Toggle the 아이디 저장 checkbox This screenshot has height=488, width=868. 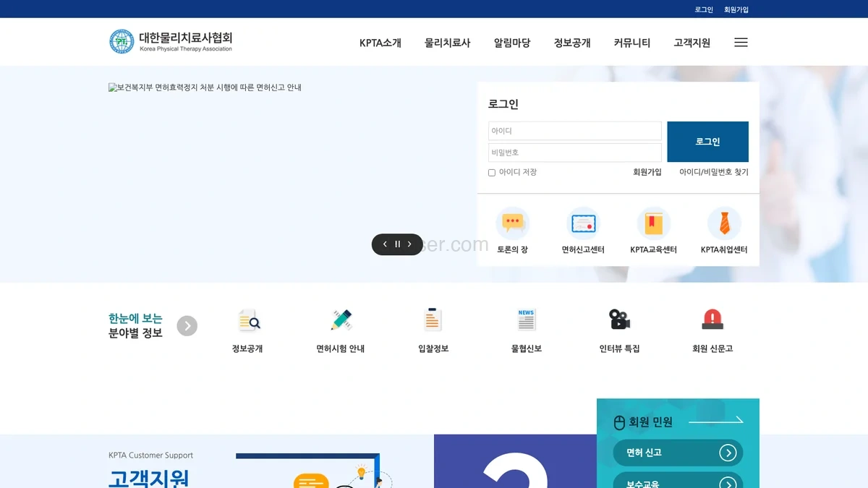pyautogui.click(x=492, y=173)
